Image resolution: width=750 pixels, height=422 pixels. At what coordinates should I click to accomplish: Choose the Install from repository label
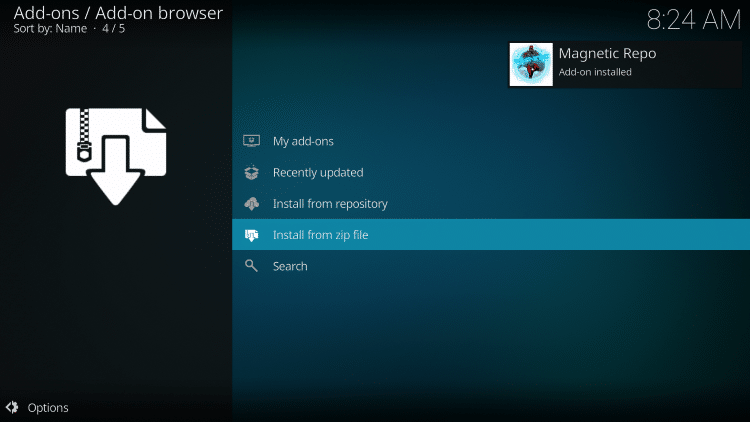330,204
